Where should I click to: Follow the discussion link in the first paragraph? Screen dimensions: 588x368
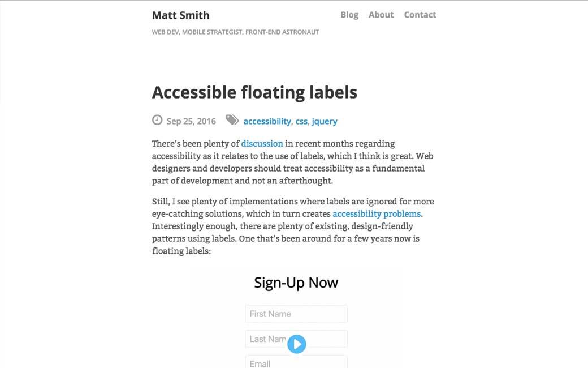[262, 143]
